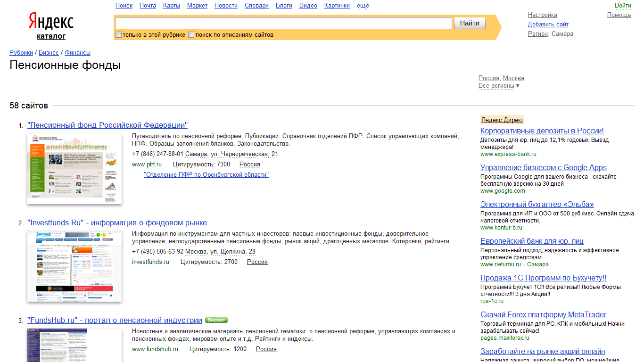644x362 pixels.
Task: Click 'Добавить сайт' link
Action: point(548,25)
